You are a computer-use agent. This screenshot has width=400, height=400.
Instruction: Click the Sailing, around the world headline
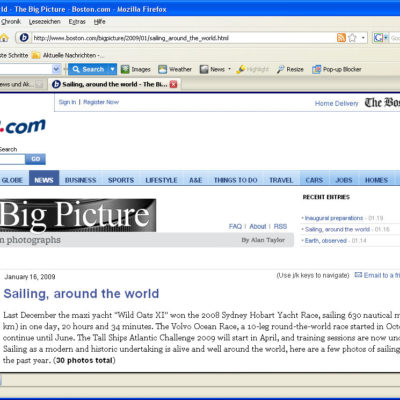click(x=81, y=294)
